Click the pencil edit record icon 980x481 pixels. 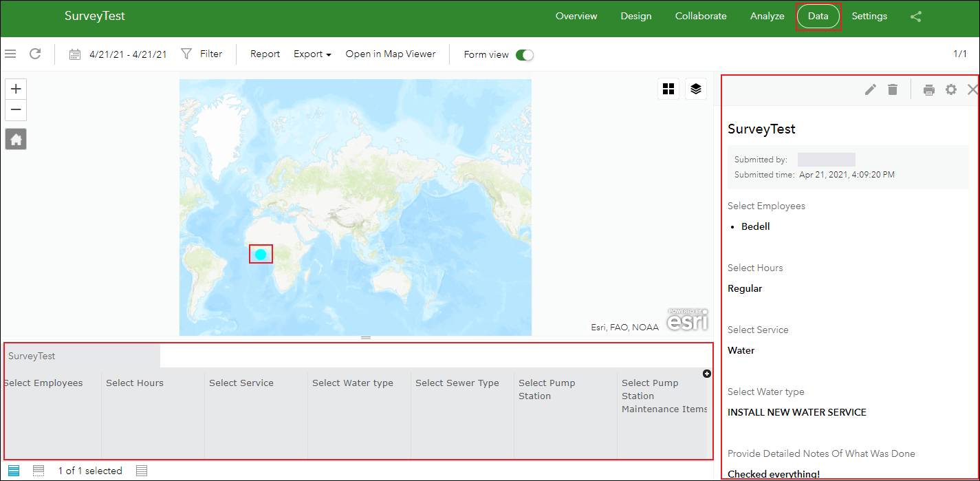(870, 89)
